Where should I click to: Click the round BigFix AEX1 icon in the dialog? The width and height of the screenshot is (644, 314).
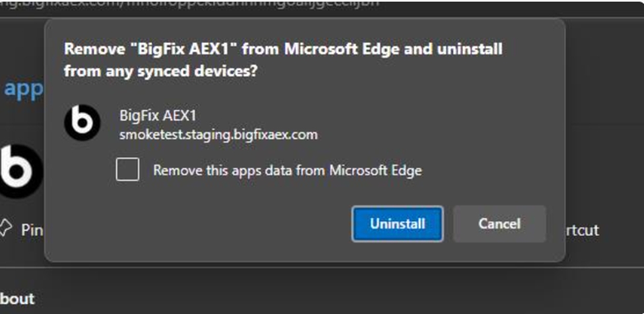(x=83, y=124)
